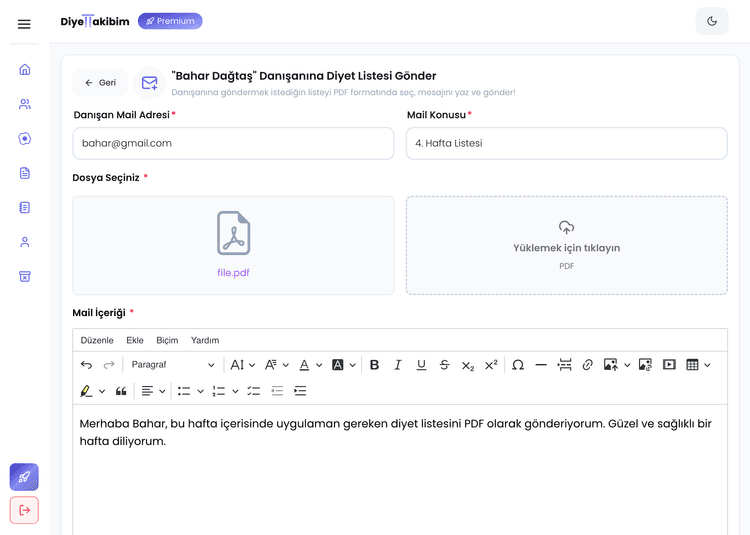750x535 pixels.
Task: Expand the insert table dropdown
Action: (x=698, y=365)
